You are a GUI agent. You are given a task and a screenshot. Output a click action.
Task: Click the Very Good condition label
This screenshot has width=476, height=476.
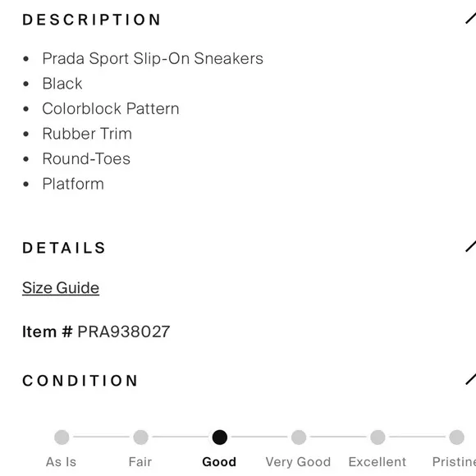(x=298, y=462)
